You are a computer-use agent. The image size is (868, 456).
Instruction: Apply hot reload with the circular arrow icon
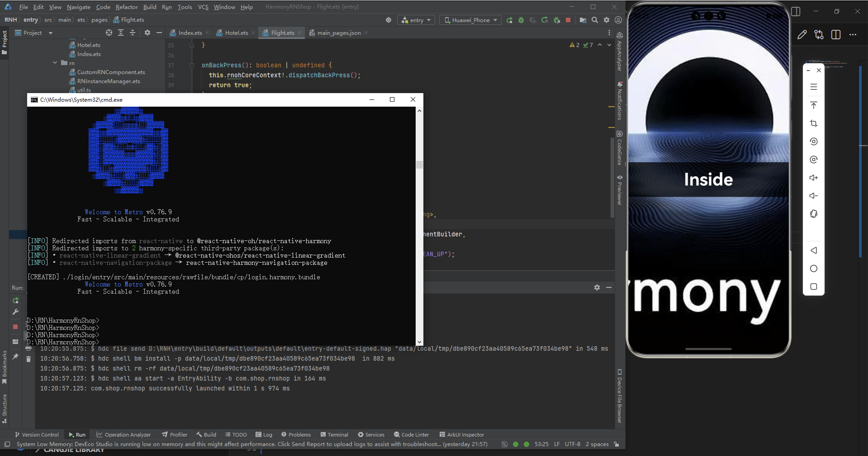coord(544,20)
